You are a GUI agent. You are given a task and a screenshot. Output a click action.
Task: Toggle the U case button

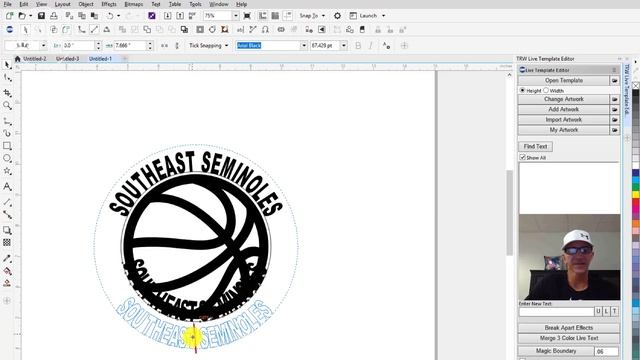click(598, 311)
